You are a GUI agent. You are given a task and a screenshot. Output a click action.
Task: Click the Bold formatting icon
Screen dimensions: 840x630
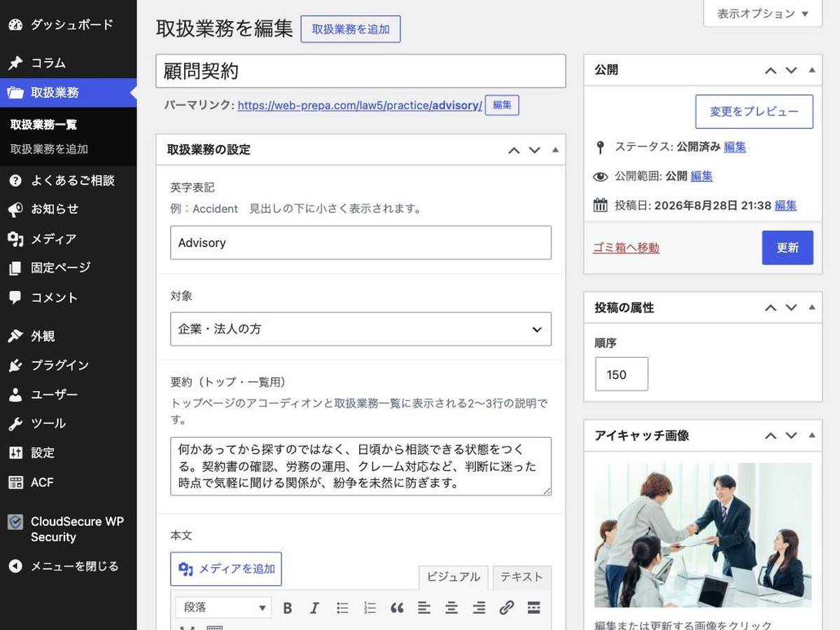[288, 608]
